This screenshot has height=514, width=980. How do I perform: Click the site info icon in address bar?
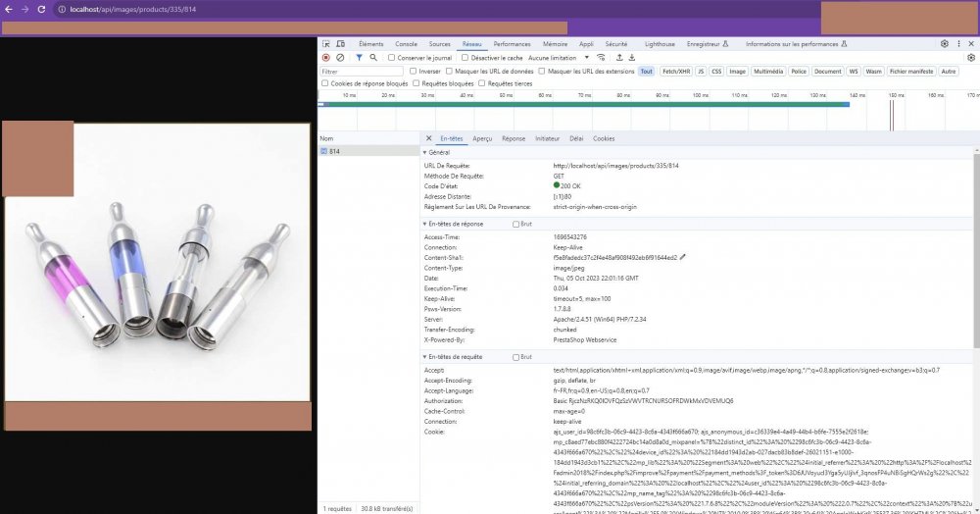(62, 10)
